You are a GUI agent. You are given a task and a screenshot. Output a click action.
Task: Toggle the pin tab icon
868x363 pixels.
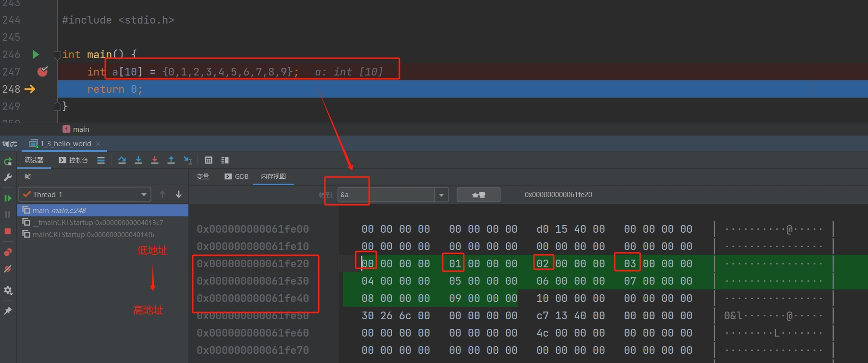(8, 311)
